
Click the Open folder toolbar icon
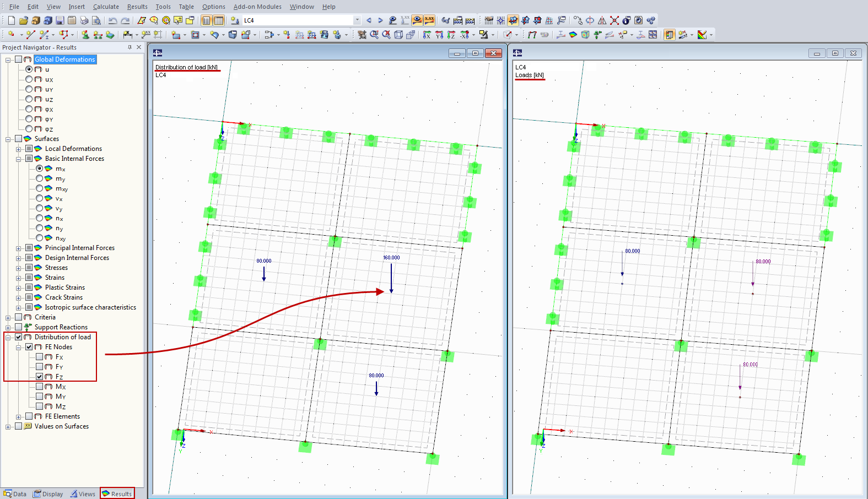click(x=23, y=20)
